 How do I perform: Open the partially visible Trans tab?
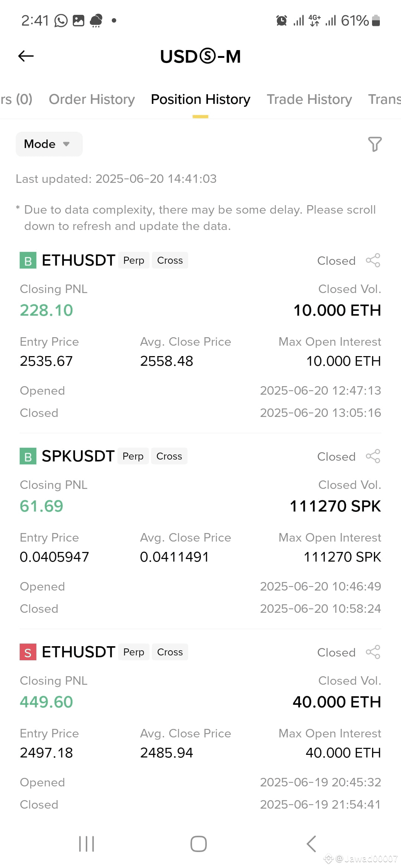384,99
